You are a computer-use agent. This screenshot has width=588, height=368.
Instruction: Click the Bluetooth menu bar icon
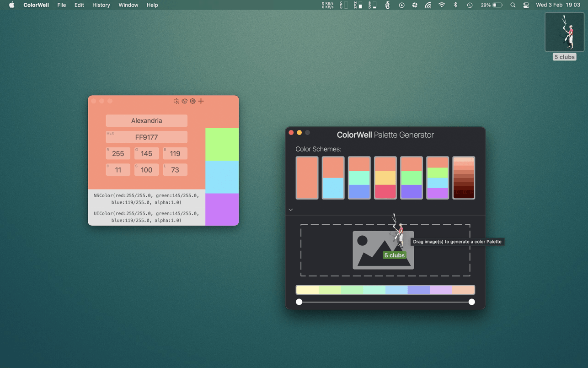coord(455,5)
